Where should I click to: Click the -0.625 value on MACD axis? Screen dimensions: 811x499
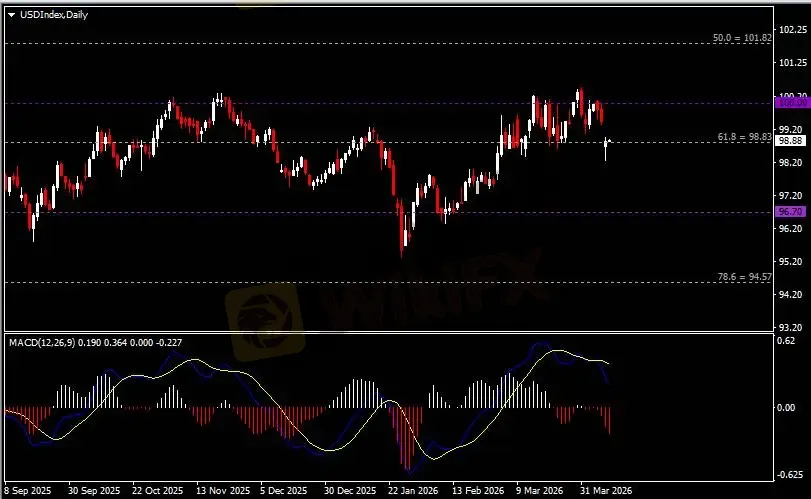point(791,475)
